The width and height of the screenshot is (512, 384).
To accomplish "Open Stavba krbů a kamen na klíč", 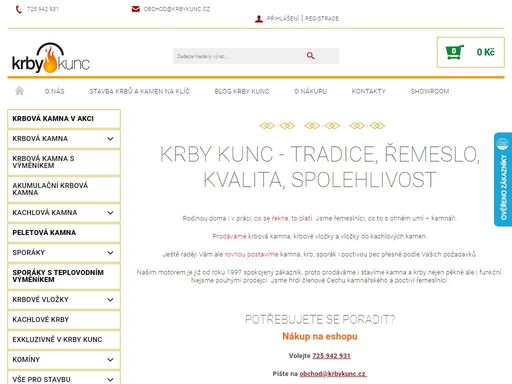I will [x=139, y=91].
